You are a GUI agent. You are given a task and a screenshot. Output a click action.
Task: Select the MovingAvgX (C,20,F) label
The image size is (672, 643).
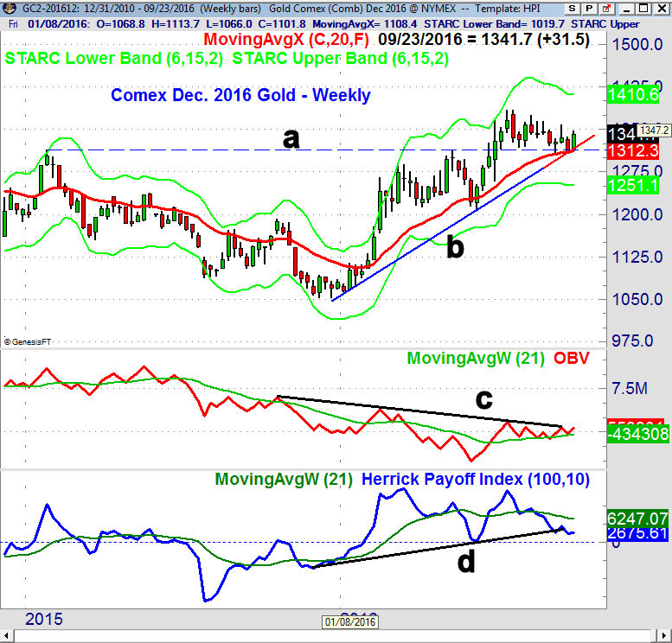pos(286,40)
